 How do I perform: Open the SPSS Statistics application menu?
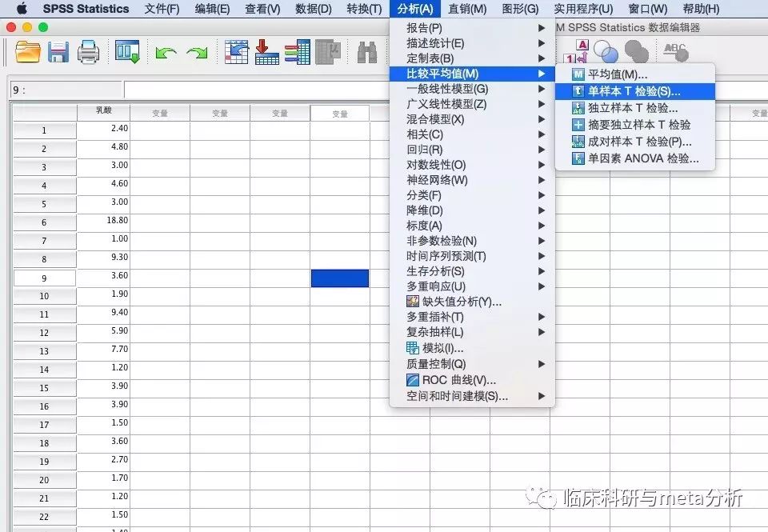[x=86, y=9]
